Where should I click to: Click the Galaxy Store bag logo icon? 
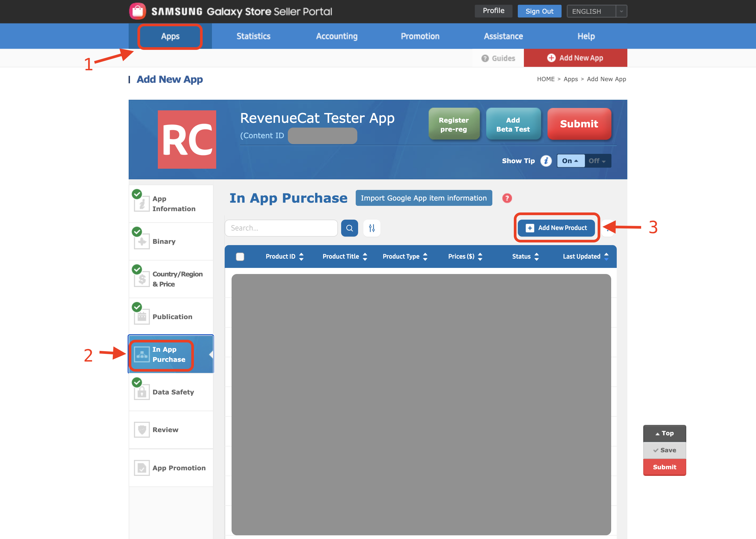[x=137, y=11]
